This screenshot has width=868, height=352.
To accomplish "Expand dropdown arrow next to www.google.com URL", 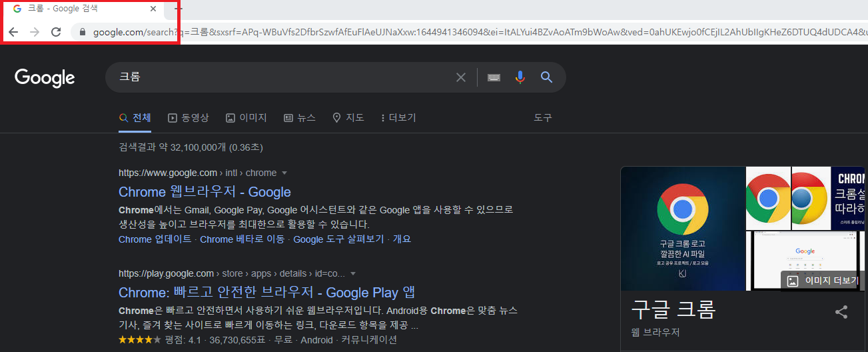I will point(284,173).
